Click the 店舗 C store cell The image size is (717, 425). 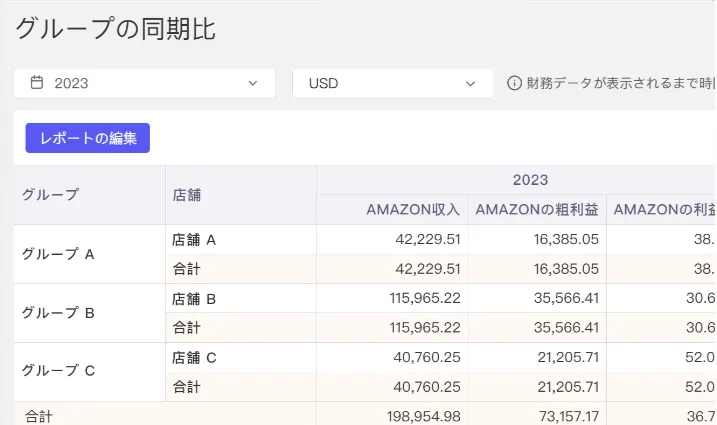coord(241,357)
